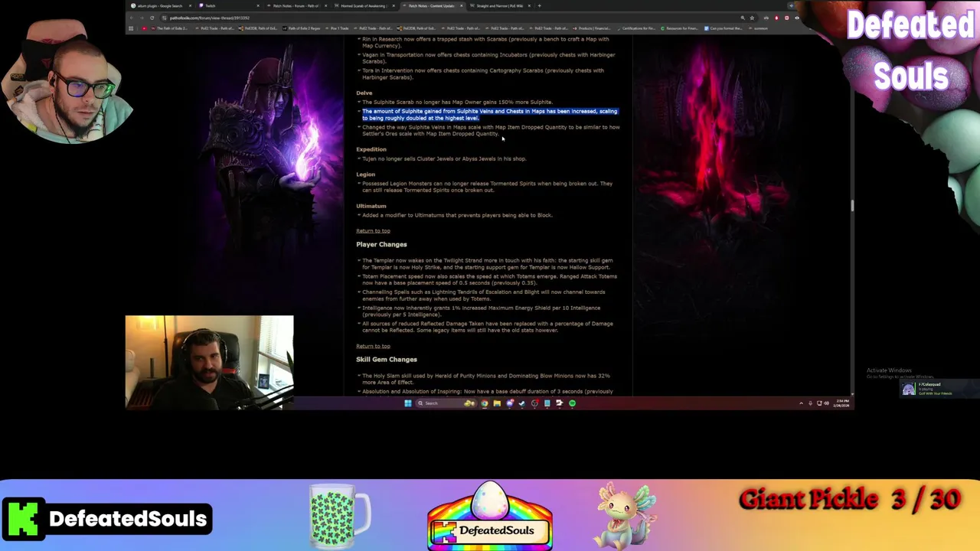The height and width of the screenshot is (551, 980).
Task: Click the Delve section heading
Action: point(364,93)
